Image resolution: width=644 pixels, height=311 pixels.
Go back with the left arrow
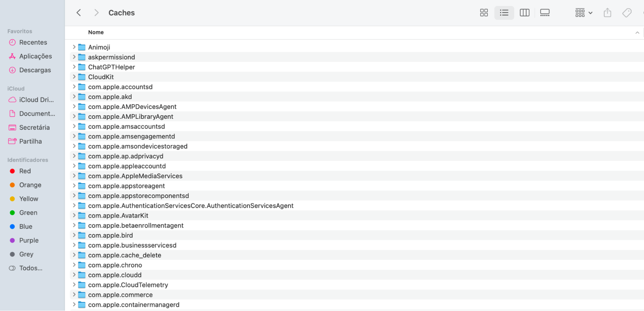(79, 13)
